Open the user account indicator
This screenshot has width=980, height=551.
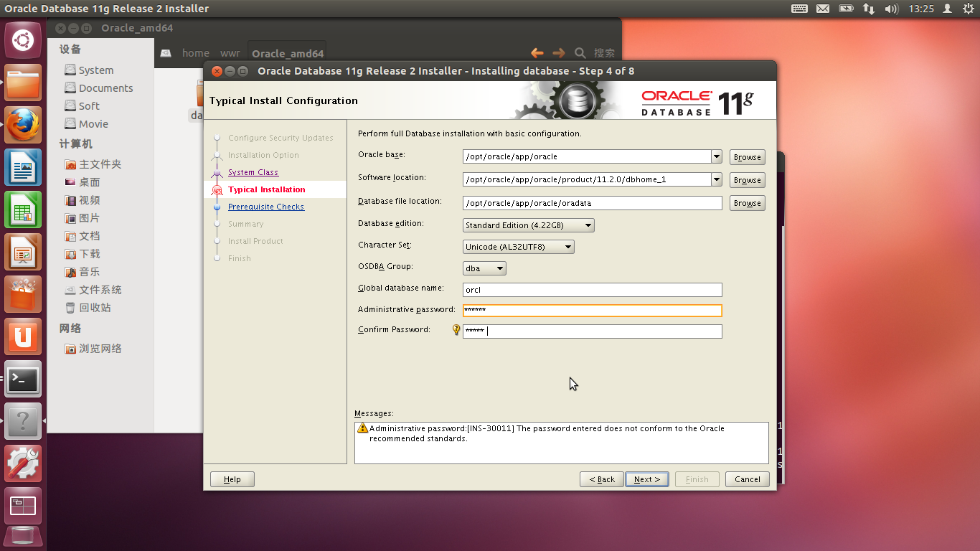[948, 9]
